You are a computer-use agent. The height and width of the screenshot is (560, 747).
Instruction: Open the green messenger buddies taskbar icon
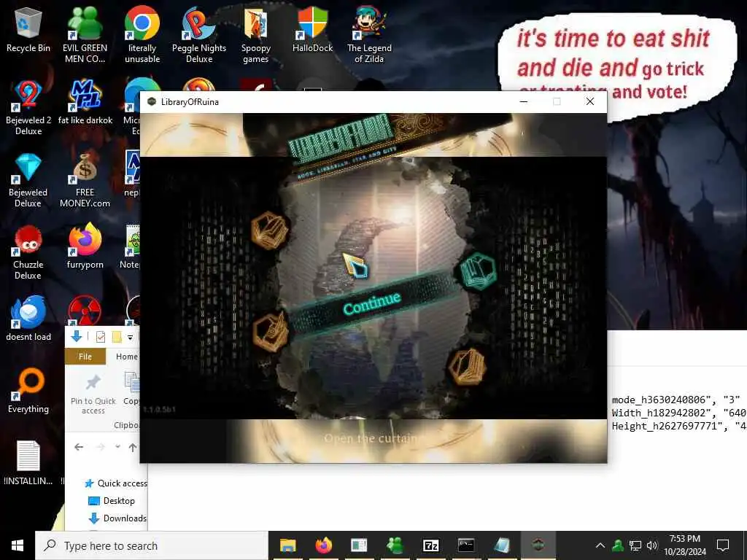click(395, 545)
